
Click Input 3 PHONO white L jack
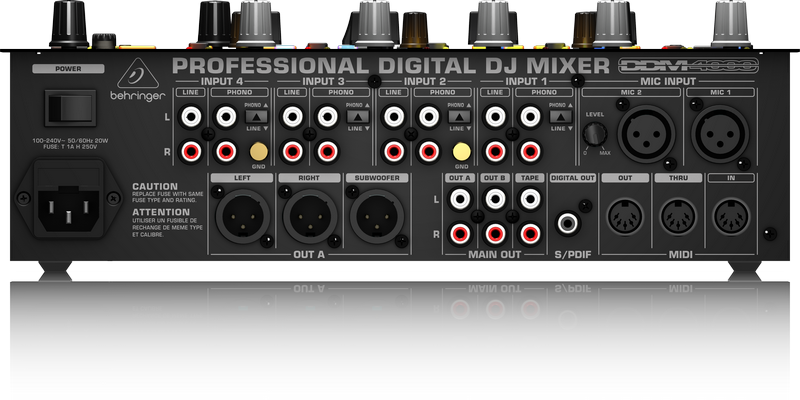(327, 117)
